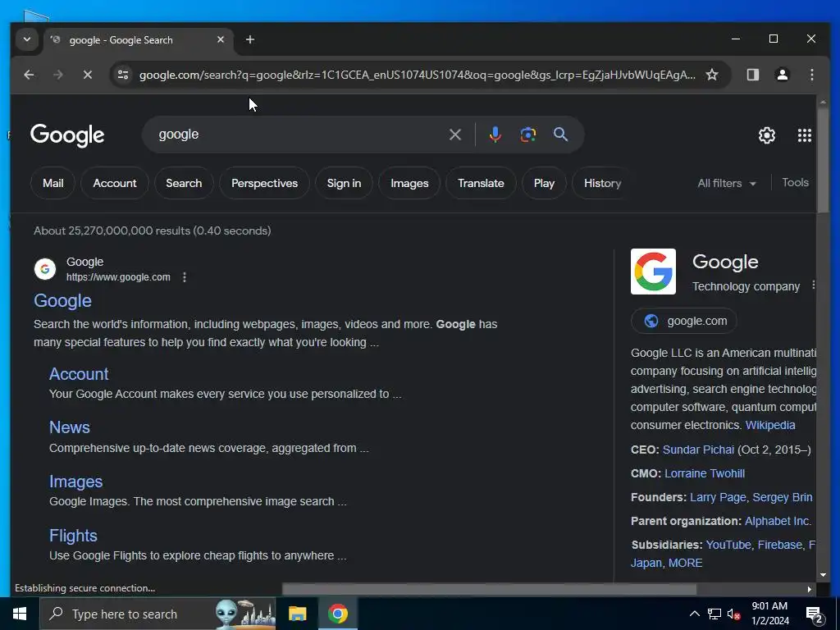Open the Chrome profile icon
The width and height of the screenshot is (840, 630).
pyautogui.click(x=782, y=75)
